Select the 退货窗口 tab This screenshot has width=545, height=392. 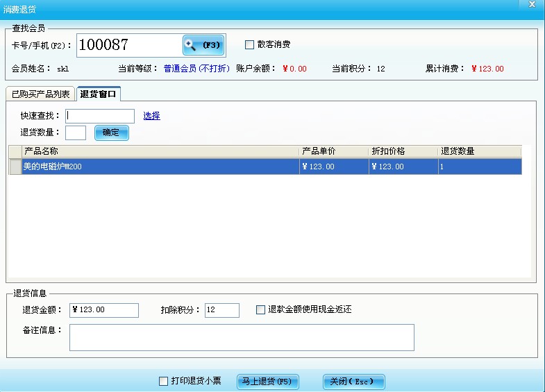pos(99,94)
